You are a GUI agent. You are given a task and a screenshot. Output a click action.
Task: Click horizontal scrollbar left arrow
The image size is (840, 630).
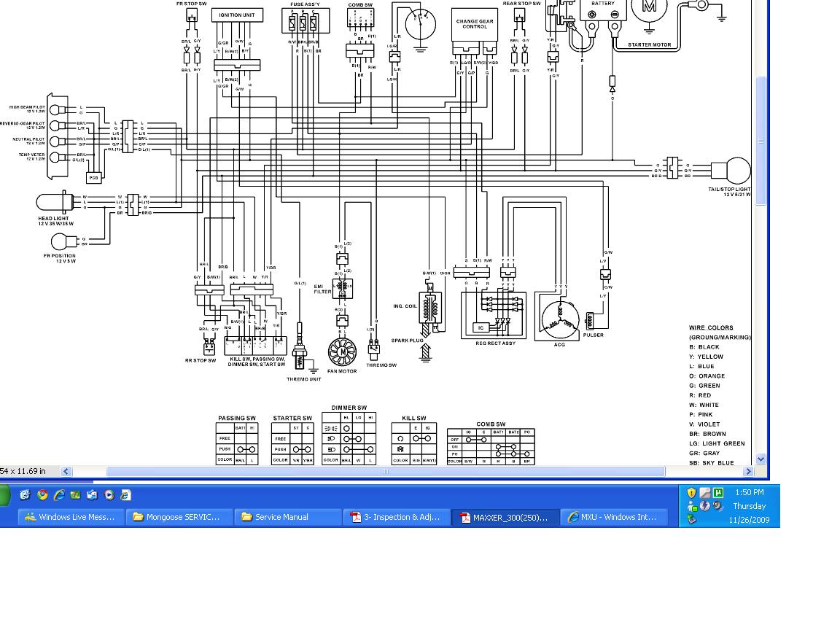[x=66, y=472]
